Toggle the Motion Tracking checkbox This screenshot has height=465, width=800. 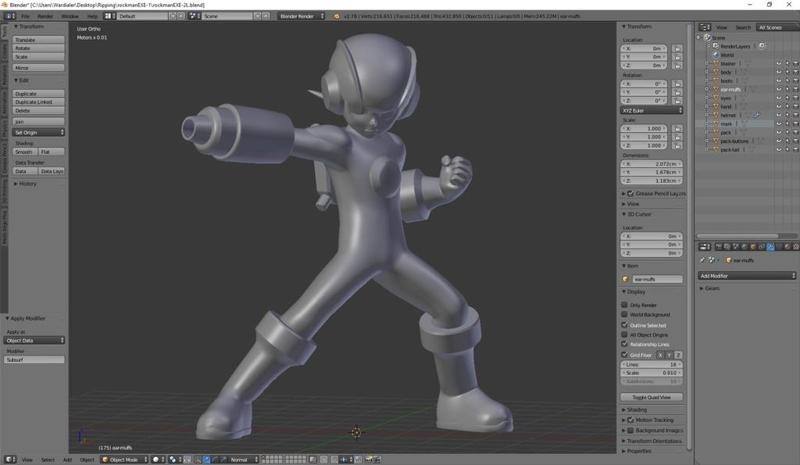(631, 420)
